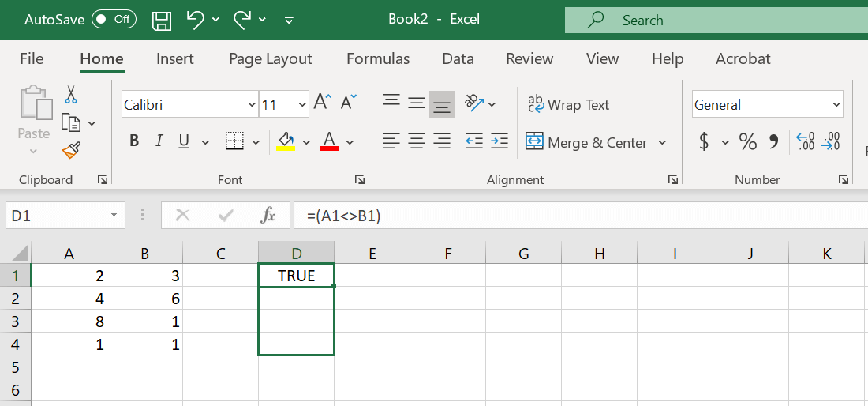This screenshot has width=868, height=406.
Task: Center align text horizontally
Action: 417,141
